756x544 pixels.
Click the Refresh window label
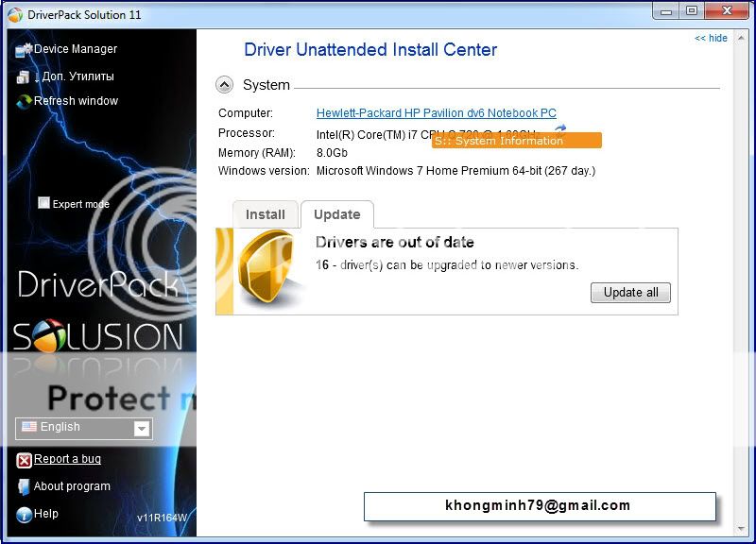click(77, 101)
